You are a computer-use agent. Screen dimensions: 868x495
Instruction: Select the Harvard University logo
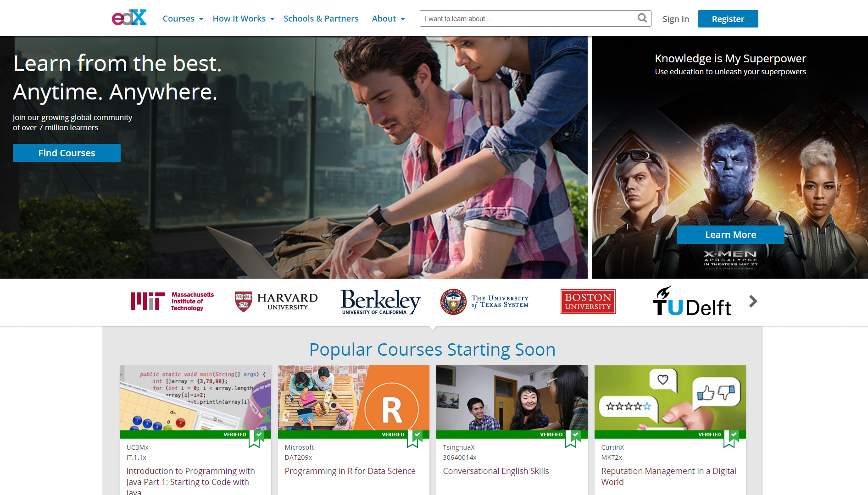[x=276, y=302]
